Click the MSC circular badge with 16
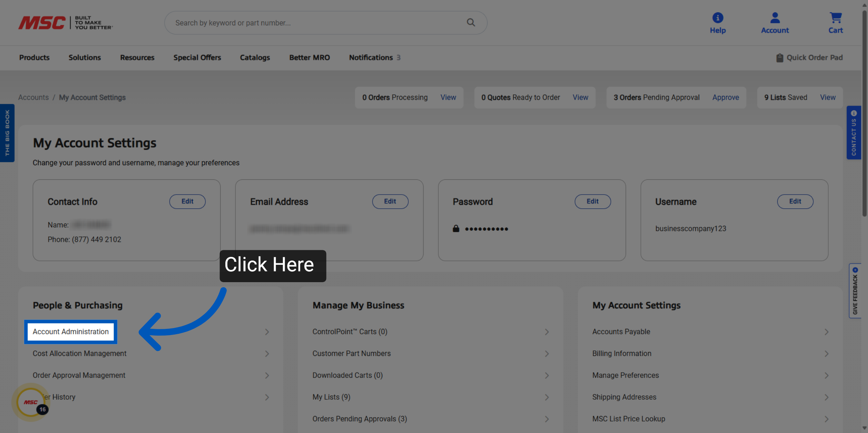This screenshot has width=868, height=433. click(31, 402)
